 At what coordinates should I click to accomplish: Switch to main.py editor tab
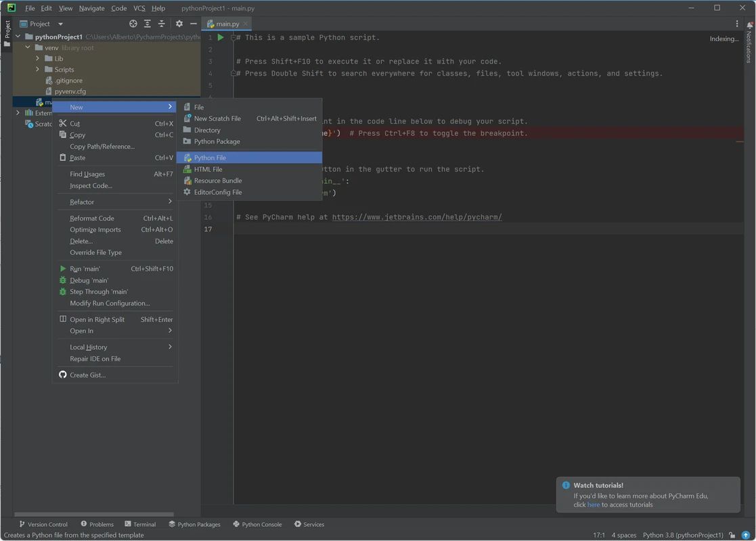227,24
